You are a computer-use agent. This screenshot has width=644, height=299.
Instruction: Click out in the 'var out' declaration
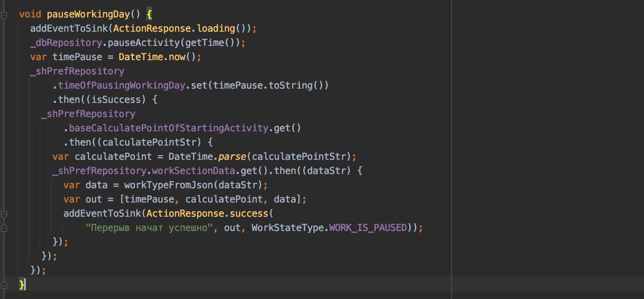94,199
